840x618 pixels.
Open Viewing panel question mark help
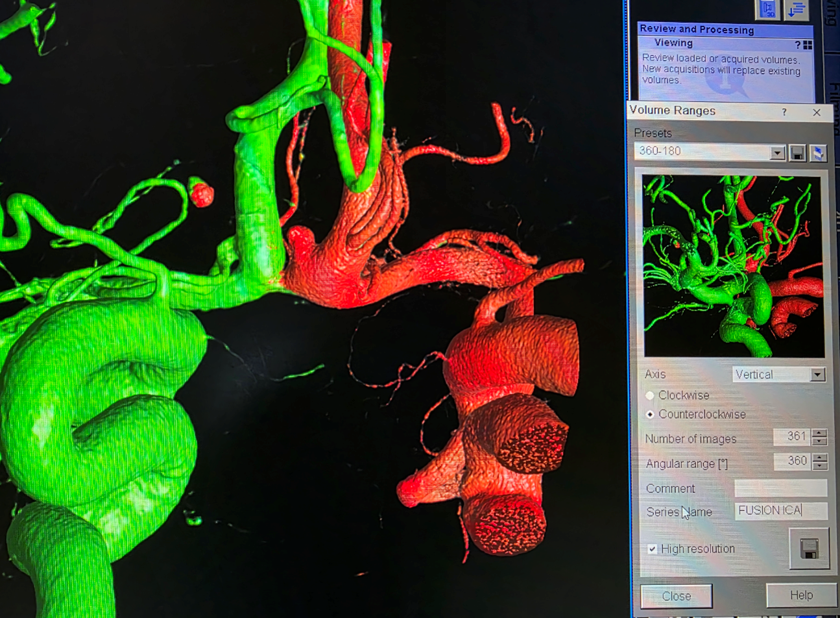click(798, 45)
